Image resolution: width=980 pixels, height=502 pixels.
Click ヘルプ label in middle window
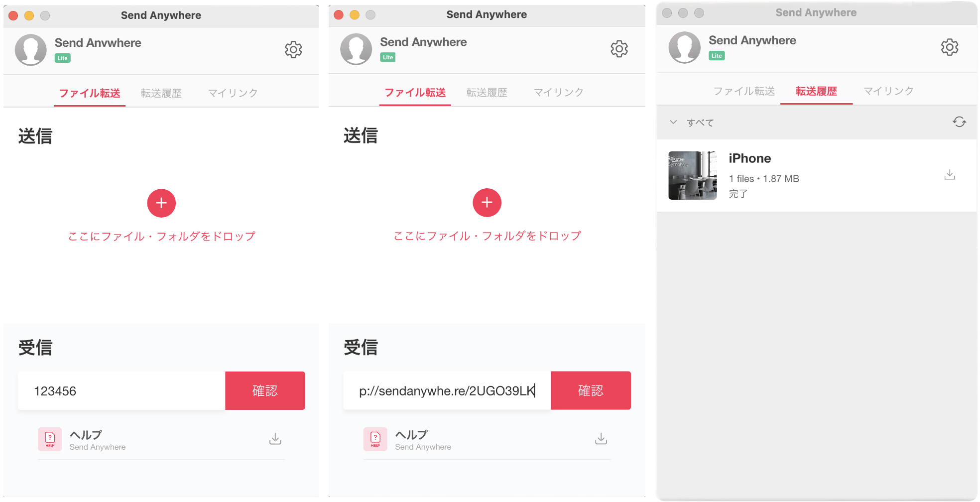411,435
